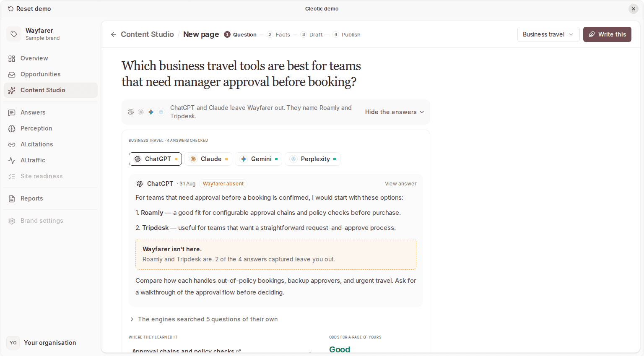Switch to the Perplexity answer tab
This screenshot has height=357, width=644.
[x=312, y=159]
